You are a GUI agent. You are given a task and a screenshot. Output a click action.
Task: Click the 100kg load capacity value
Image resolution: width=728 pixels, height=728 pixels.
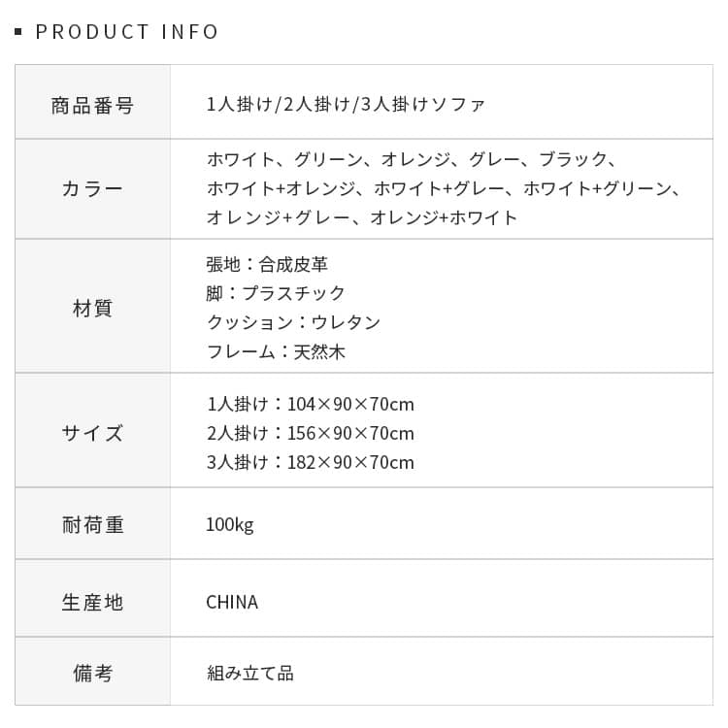[x=229, y=525]
